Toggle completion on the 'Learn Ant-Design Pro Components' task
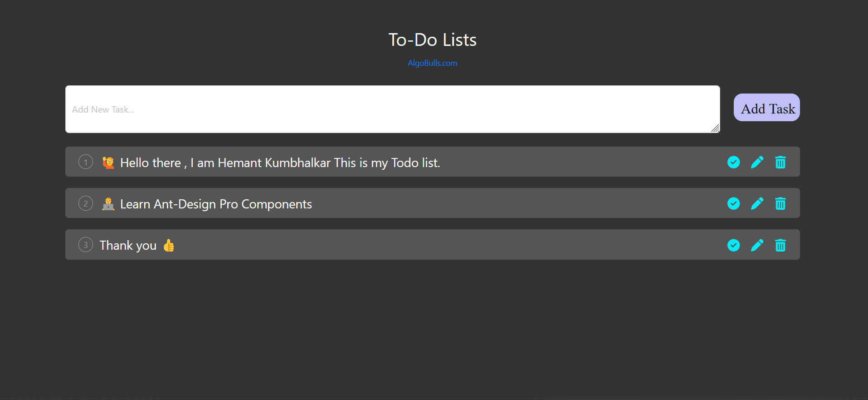The width and height of the screenshot is (868, 400). [733, 203]
